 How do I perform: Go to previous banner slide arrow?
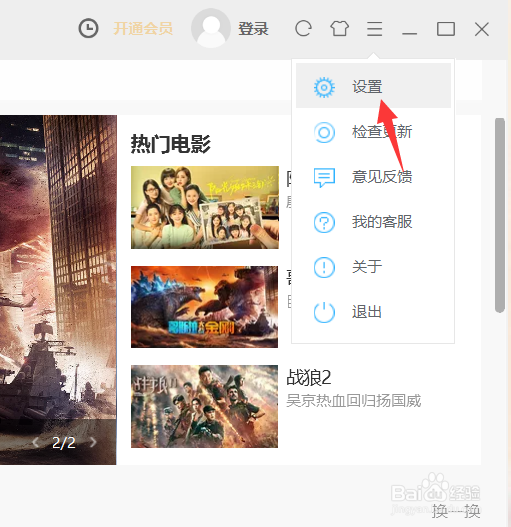click(36, 442)
